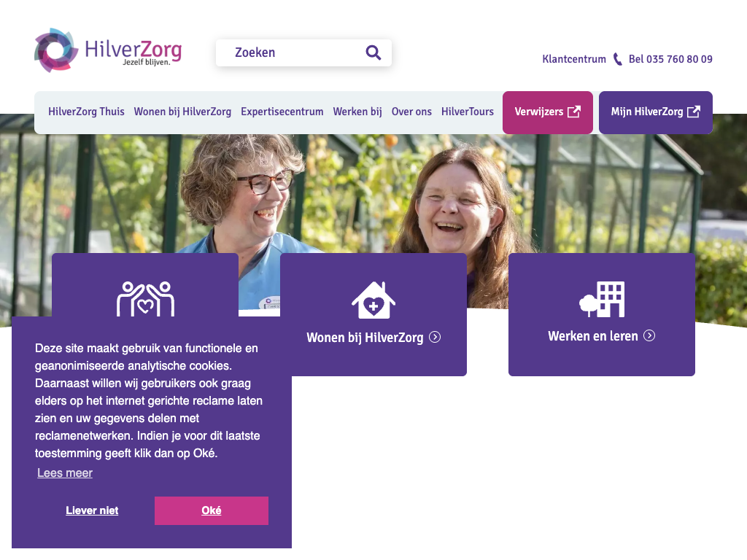Focus the Zoeken search field
Viewport: 747px width, 560px height.
pyautogui.click(x=304, y=52)
